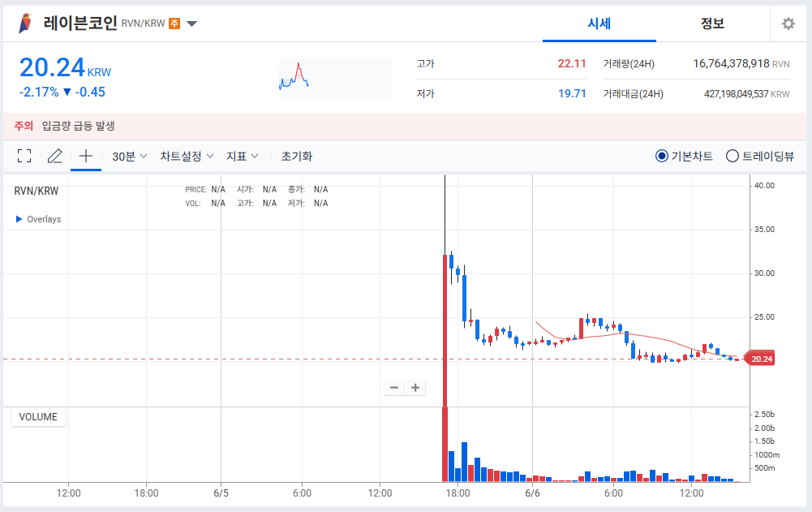Select the 기본차트 radio option

[684, 156]
